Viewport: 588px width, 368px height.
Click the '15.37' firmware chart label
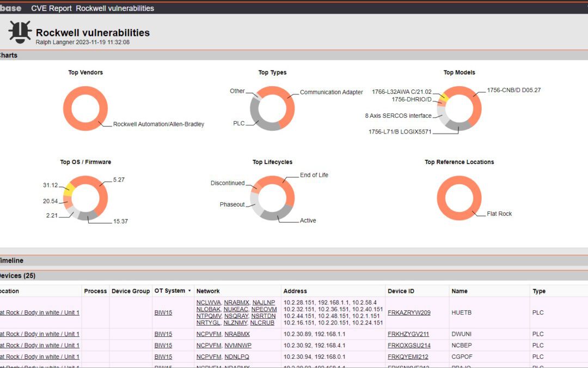click(120, 221)
